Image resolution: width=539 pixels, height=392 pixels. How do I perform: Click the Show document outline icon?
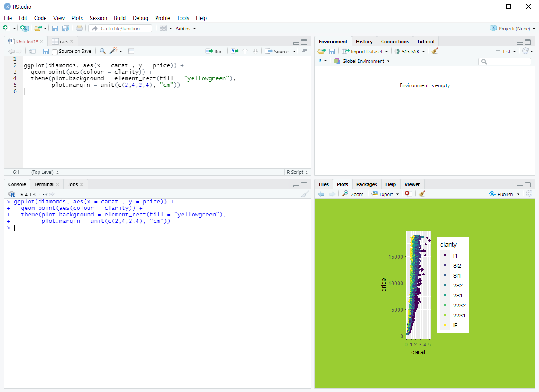coord(304,51)
